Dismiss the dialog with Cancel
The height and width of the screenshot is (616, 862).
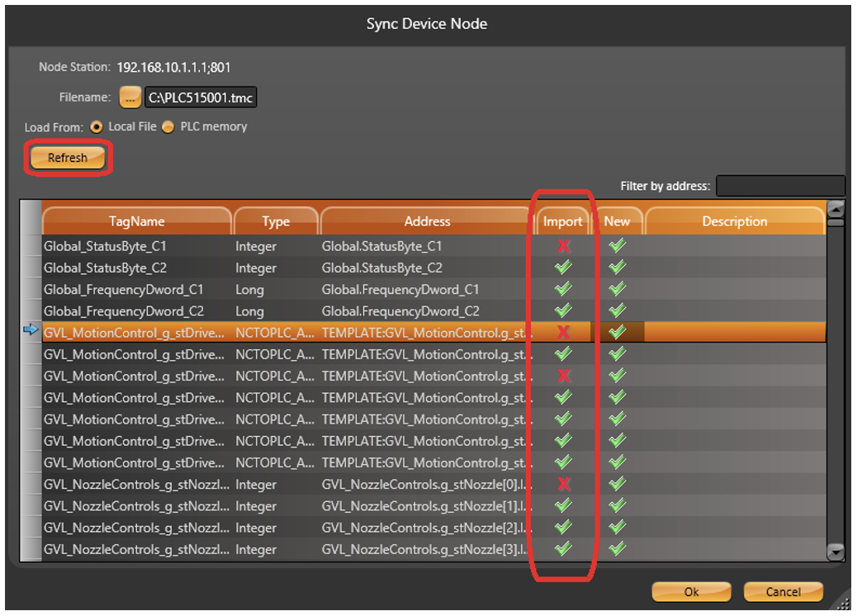click(x=783, y=592)
